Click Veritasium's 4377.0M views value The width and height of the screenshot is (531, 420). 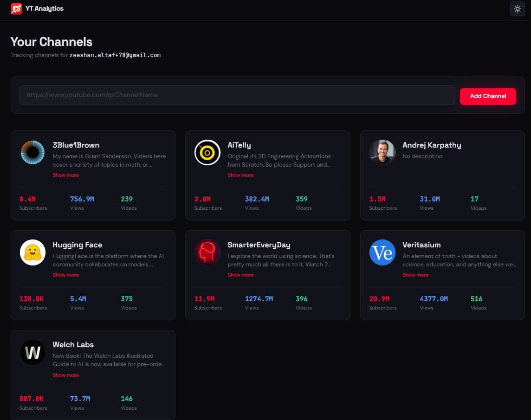[434, 299]
